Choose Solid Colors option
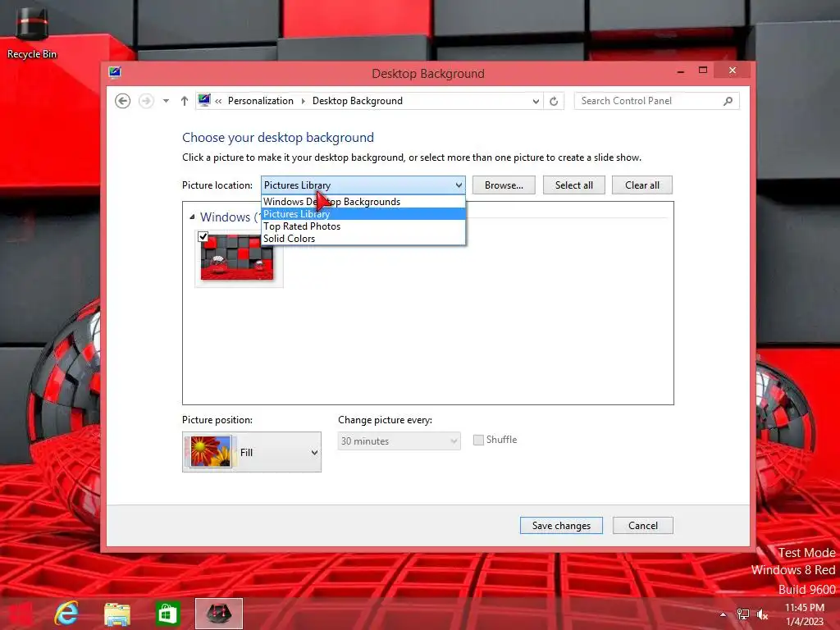The width and height of the screenshot is (840, 630). (363, 239)
